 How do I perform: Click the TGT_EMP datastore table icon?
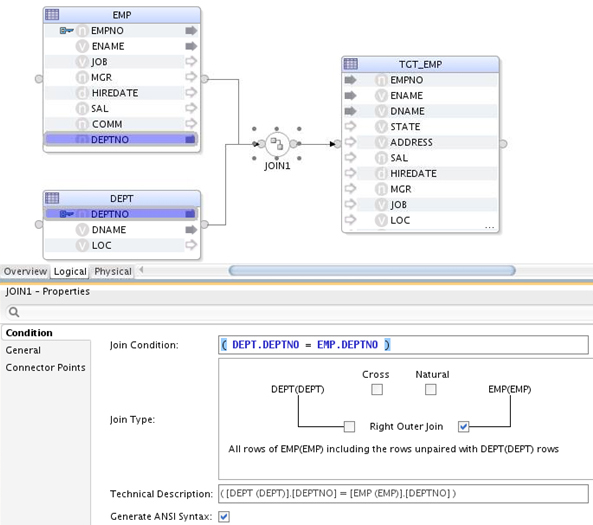[x=351, y=64]
